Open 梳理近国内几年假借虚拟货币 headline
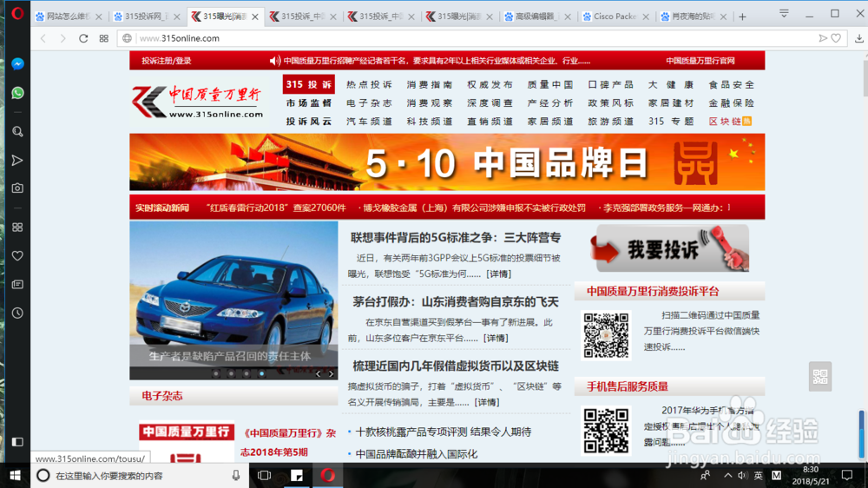Viewport: 868px width, 488px height. click(456, 366)
